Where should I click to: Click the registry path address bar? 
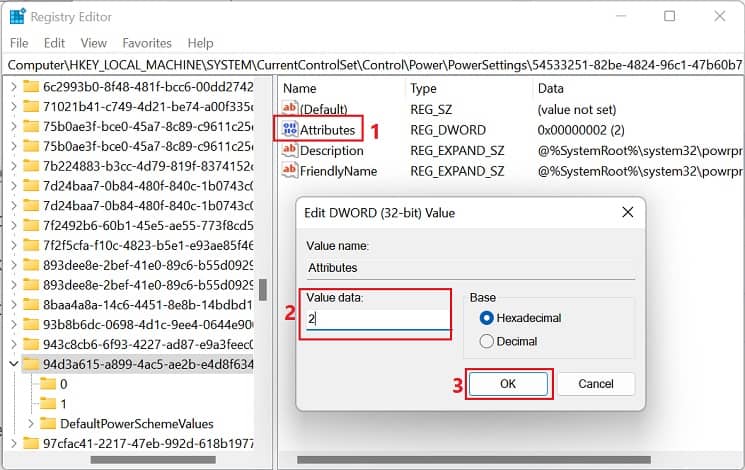(372, 65)
